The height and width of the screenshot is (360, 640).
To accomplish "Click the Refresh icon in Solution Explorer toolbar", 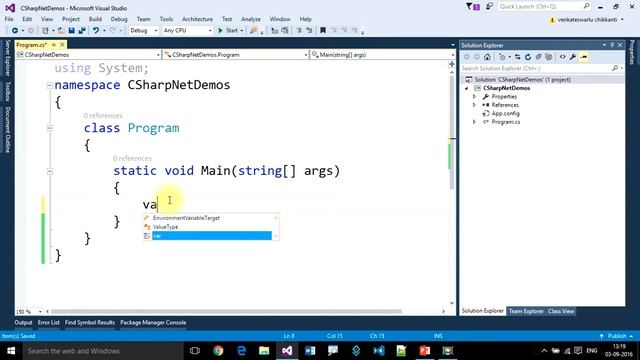I will click(x=528, y=57).
